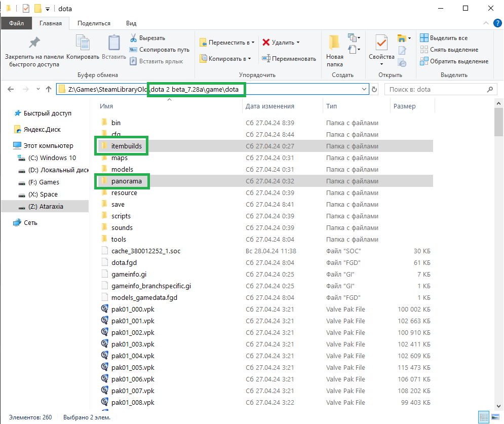Open drive (F:) Games
Image resolution: width=504 pixels, height=424 pixels.
click(x=39, y=182)
